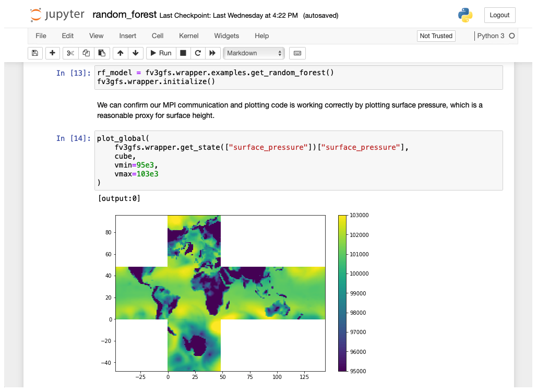Click the Logout button
Viewport: 537px width, 392px height.
pyautogui.click(x=499, y=15)
